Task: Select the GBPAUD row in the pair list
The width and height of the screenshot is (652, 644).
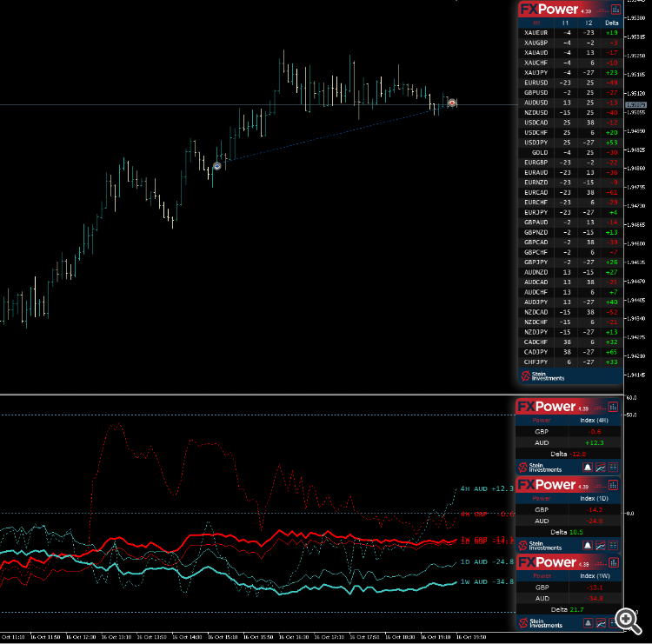Action: tap(570, 222)
